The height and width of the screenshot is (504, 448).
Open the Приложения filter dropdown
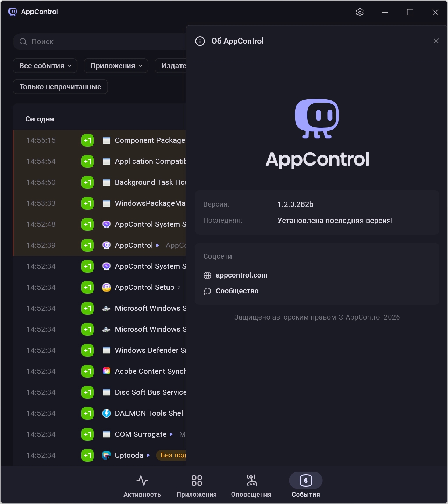116,66
